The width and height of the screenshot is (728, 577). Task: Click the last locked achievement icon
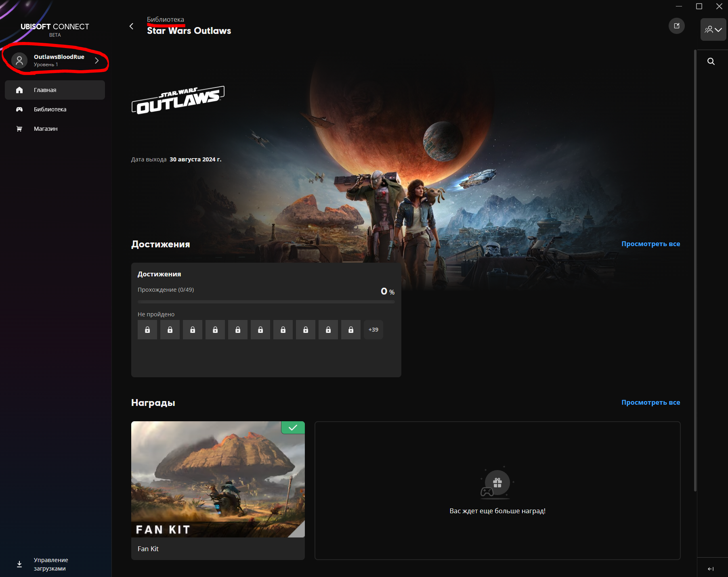click(x=351, y=330)
